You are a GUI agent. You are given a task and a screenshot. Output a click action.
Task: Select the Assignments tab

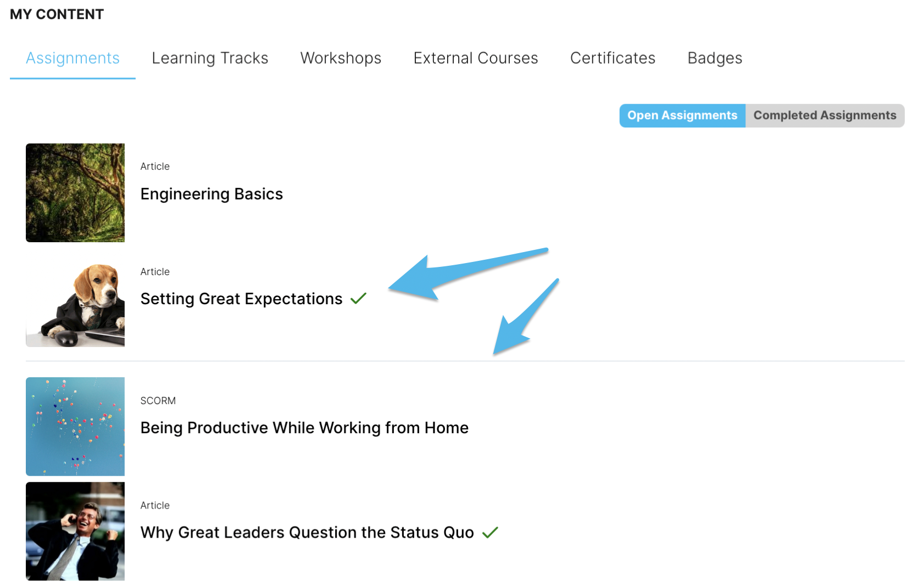(x=73, y=58)
